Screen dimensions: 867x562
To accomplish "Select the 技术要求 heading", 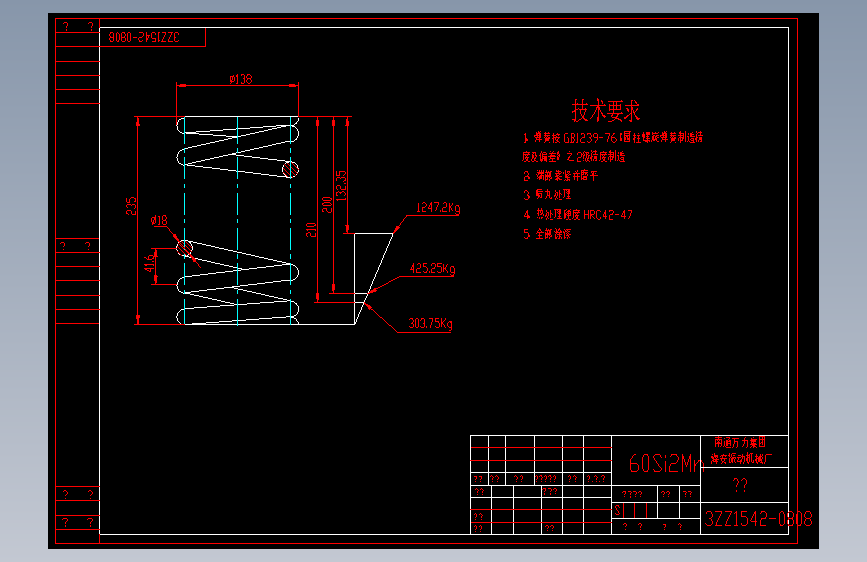I will tap(605, 111).
